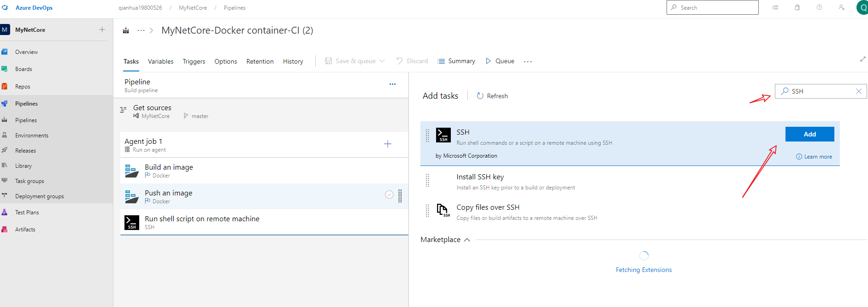The width and height of the screenshot is (868, 307).
Task: Expand the breadcrumb ellipsis menu
Action: 141,30
